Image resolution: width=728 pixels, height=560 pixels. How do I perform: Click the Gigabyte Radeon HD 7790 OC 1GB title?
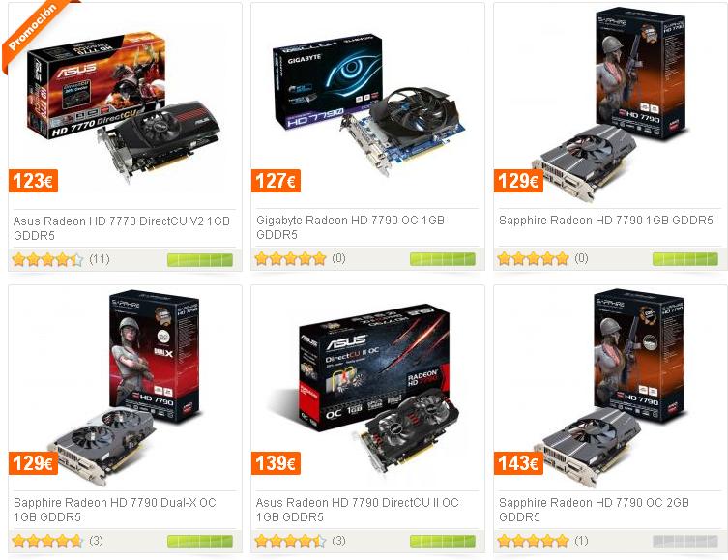coord(351,227)
